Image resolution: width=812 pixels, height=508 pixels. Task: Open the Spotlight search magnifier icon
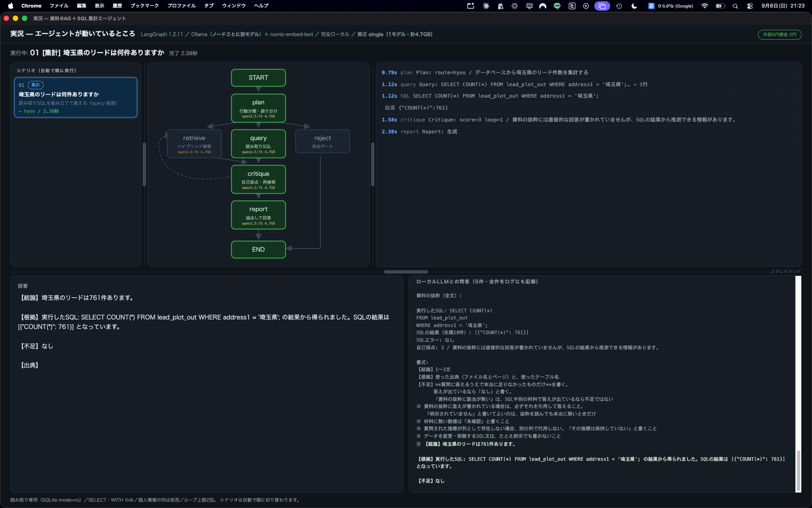[735, 6]
